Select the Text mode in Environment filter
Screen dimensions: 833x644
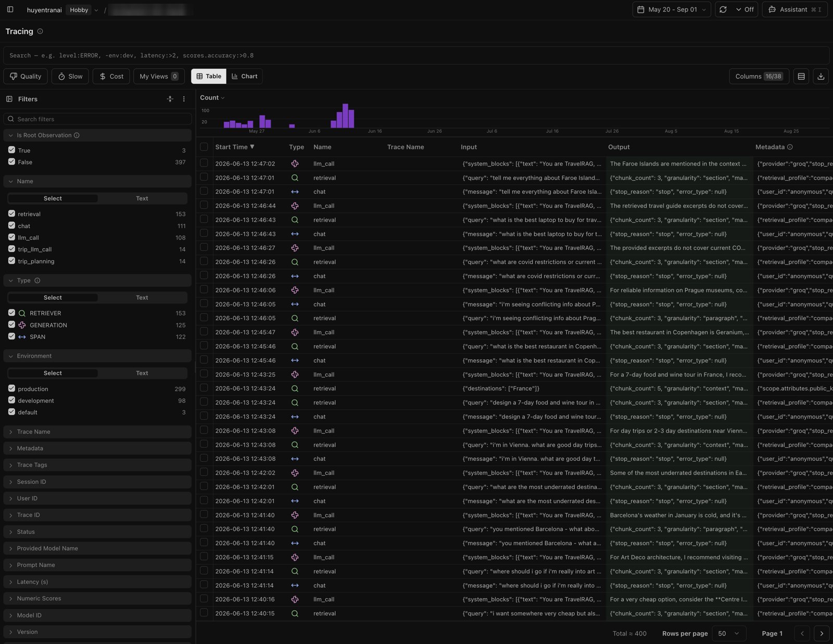[142, 373]
